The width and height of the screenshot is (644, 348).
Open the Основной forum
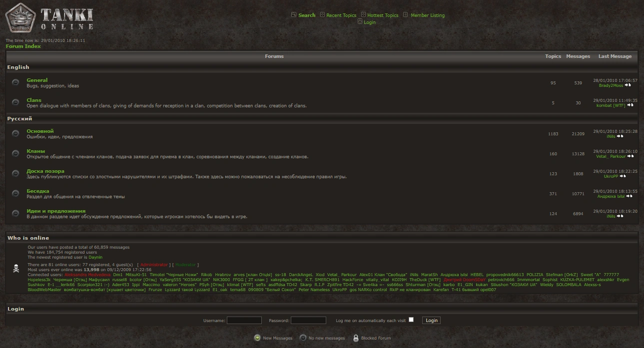click(40, 131)
